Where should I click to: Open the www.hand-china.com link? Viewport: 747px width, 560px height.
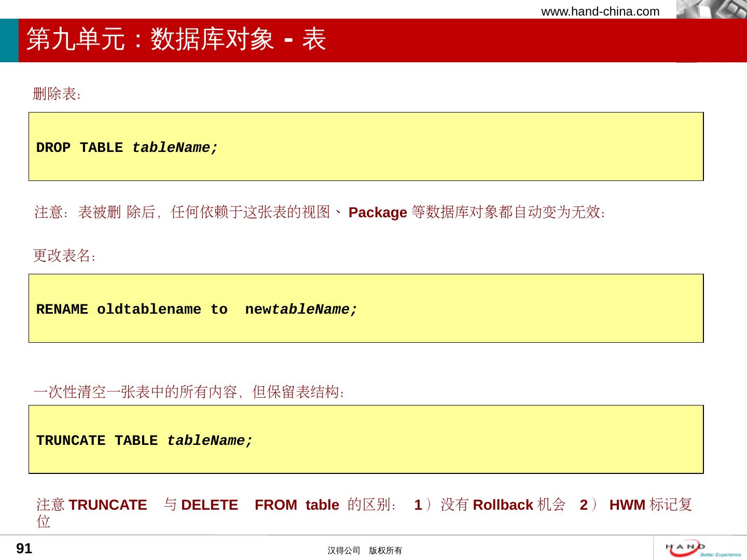[600, 11]
